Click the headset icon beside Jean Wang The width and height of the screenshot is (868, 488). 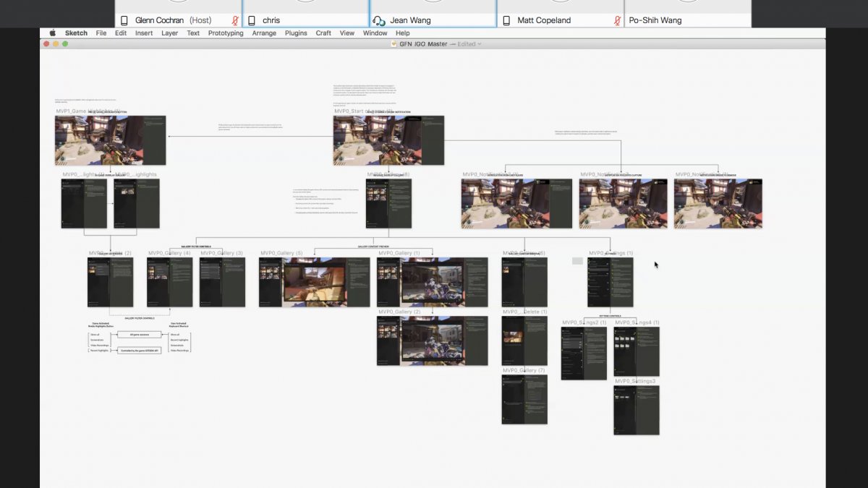pyautogui.click(x=378, y=20)
